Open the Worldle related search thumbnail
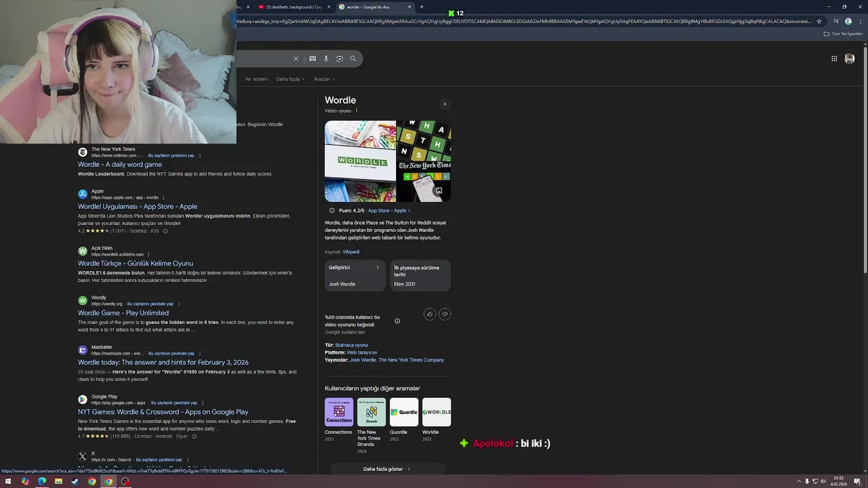This screenshot has height=488, width=868. tap(437, 412)
